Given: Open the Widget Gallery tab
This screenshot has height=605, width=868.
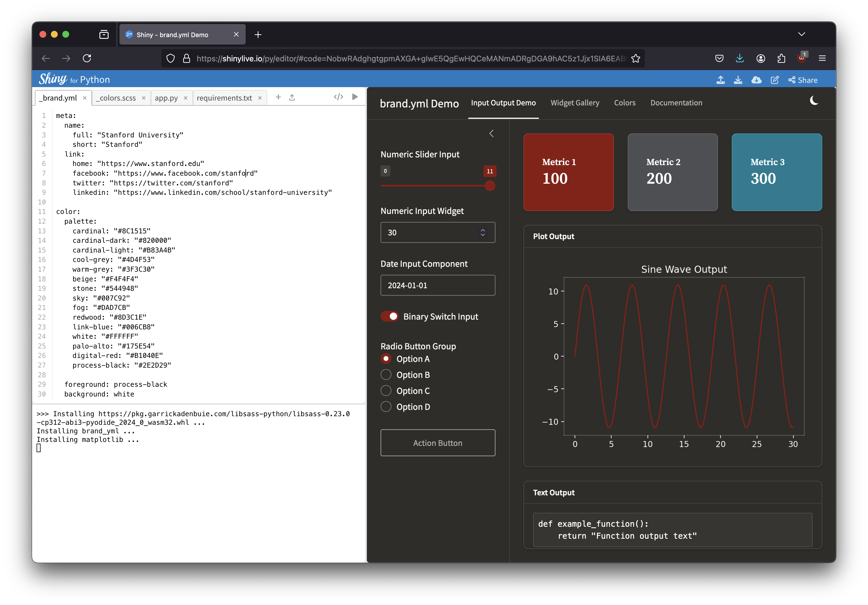Looking at the screenshot, I should click(575, 103).
